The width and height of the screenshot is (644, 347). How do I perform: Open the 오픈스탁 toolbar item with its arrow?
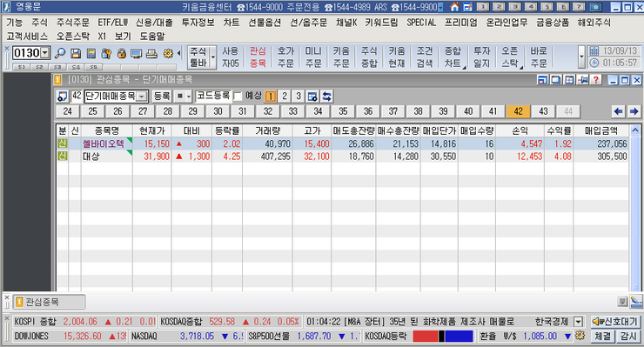click(510, 57)
